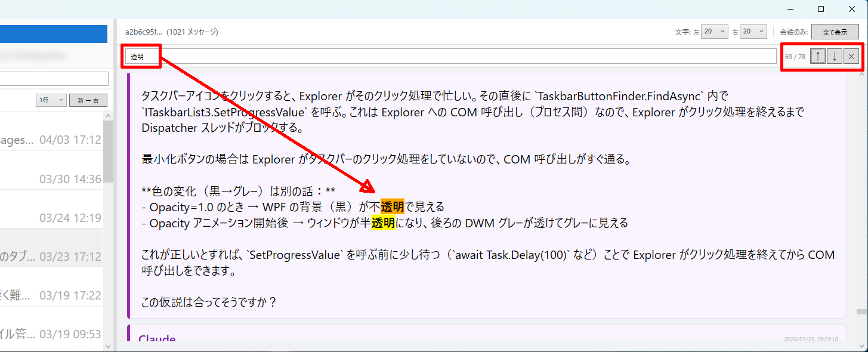Screen dimensions: 868x352
Task: Click the Claude message sender heading
Action: click(x=156, y=338)
